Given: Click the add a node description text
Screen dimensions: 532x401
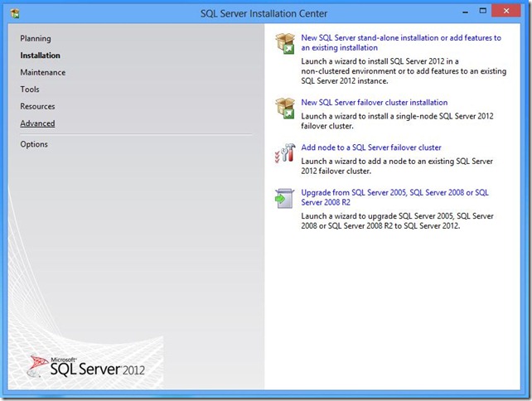Looking at the screenshot, I should (397, 167).
